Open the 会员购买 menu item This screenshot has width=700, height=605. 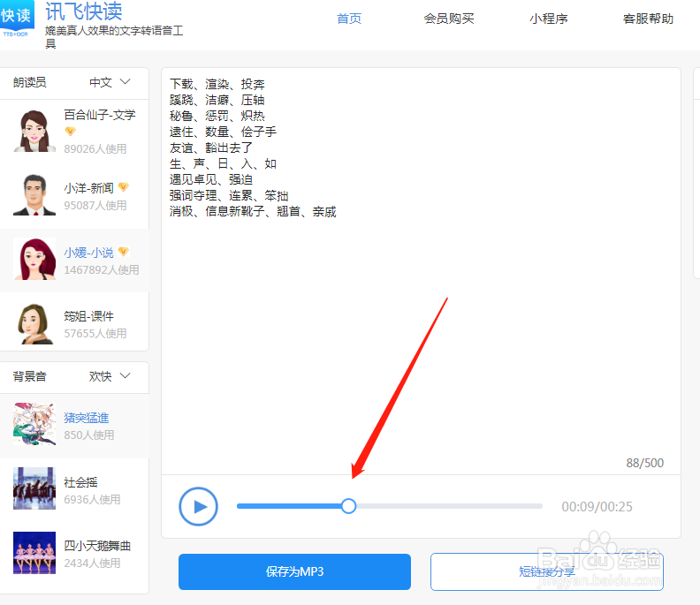click(x=449, y=19)
